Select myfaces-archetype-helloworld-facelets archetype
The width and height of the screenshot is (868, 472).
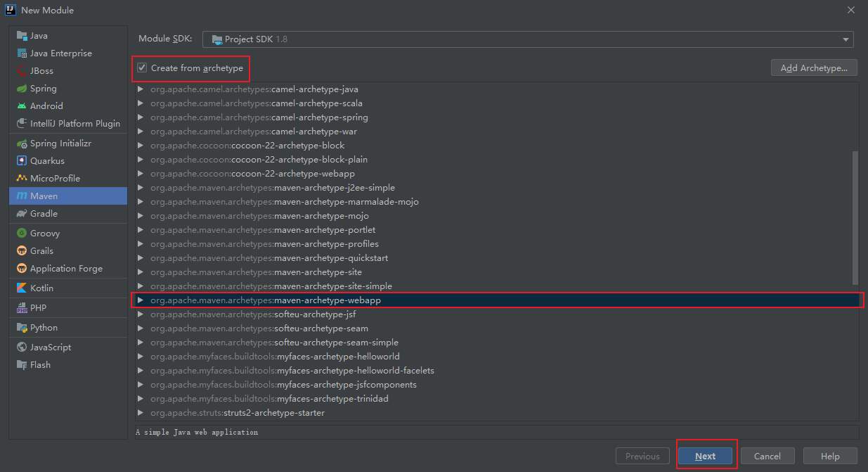[496, 371]
